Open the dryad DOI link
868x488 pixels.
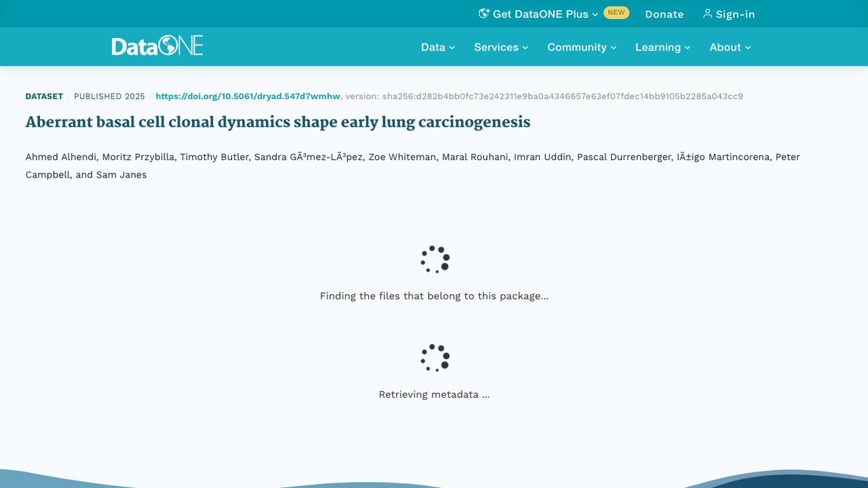[248, 96]
